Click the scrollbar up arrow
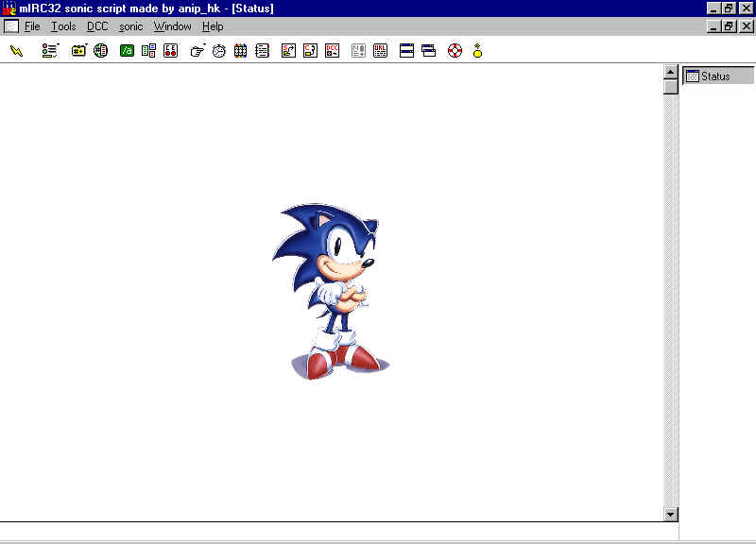The height and width of the screenshot is (544, 756). [670, 72]
